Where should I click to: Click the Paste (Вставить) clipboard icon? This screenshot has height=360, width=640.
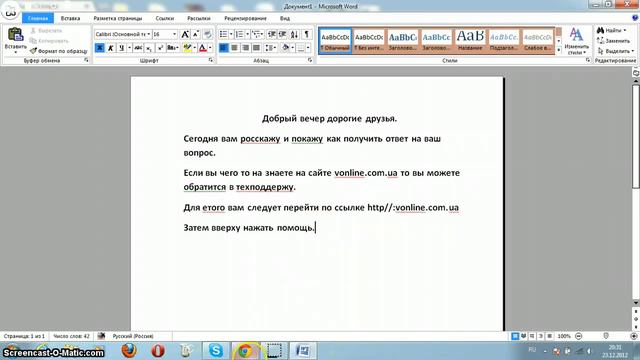pyautogui.click(x=16, y=35)
